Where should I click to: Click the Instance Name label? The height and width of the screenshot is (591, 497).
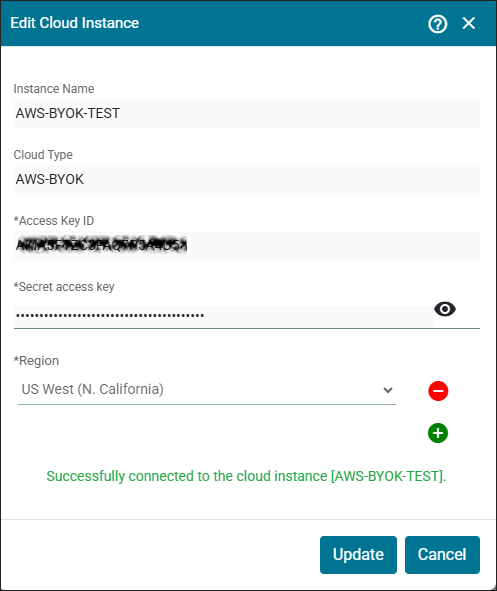[x=54, y=89]
